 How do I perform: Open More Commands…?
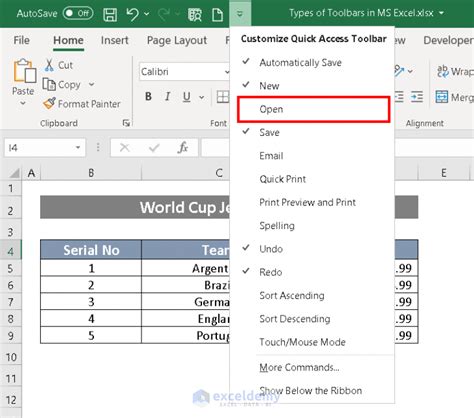[x=299, y=367]
